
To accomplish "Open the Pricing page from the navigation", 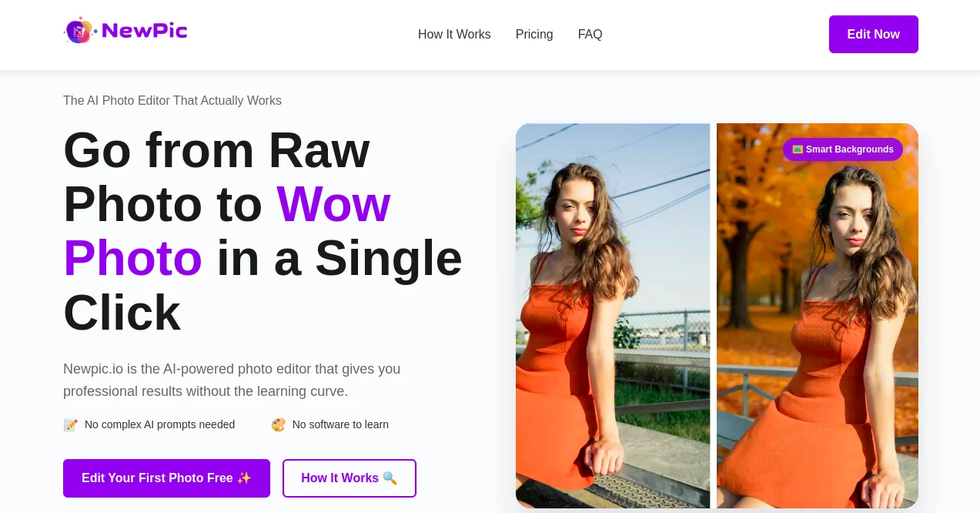I will coord(534,34).
